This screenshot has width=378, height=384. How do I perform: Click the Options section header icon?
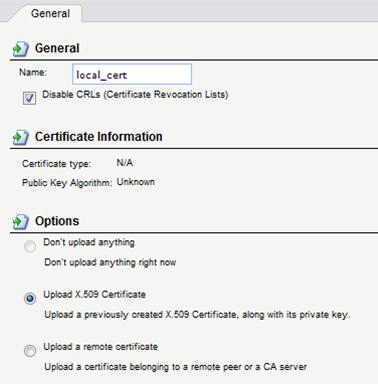click(x=21, y=222)
